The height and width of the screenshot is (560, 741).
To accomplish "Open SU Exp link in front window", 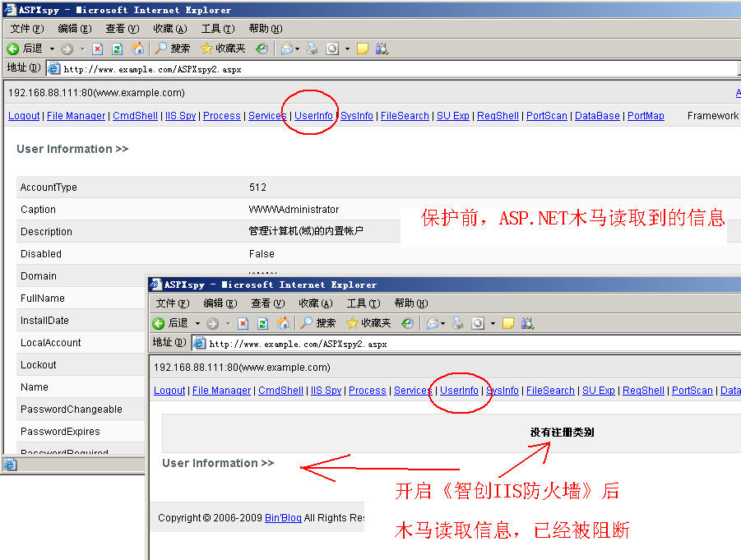I will pos(598,391).
